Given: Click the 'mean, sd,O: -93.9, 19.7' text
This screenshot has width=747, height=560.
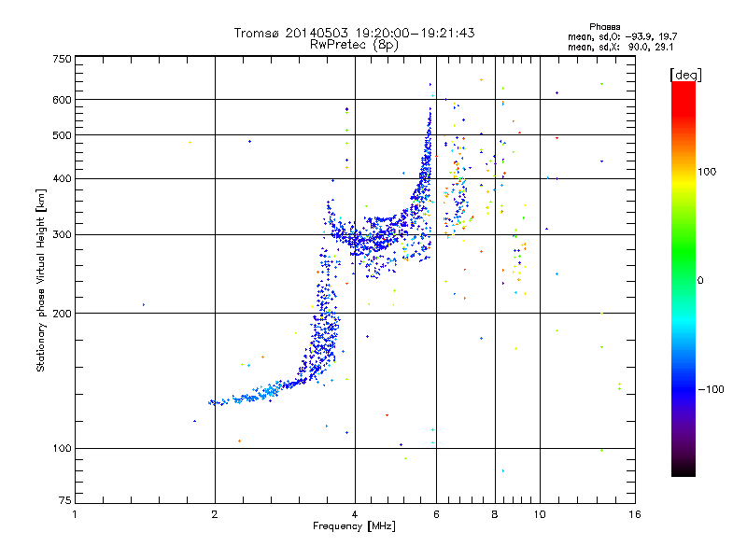Looking at the screenshot, I should pyautogui.click(x=622, y=36).
